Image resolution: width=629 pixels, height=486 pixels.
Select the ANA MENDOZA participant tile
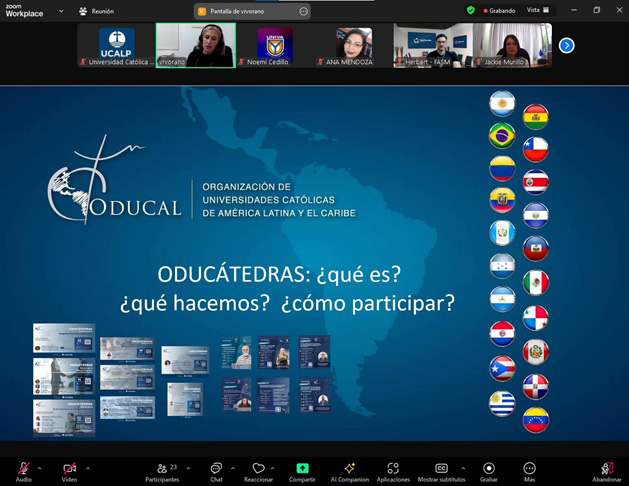coord(353,45)
